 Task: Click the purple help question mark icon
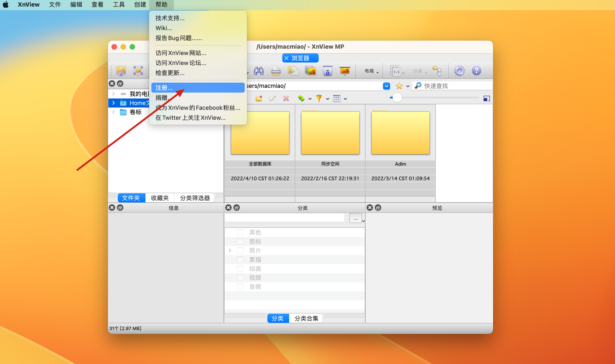[476, 71]
